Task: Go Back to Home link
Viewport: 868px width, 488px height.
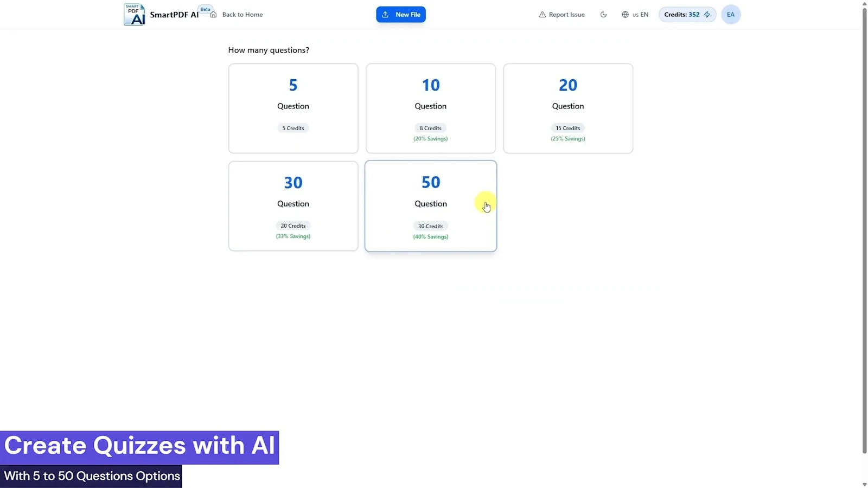Action: coord(242,15)
